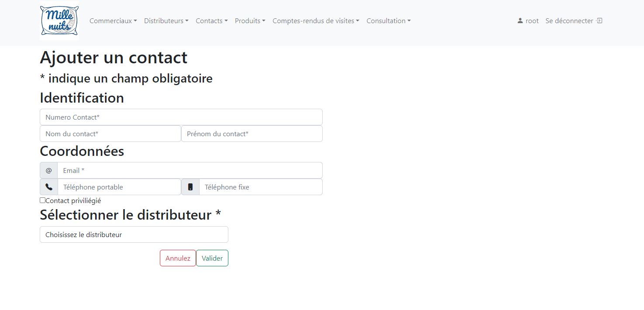
Task: Click the Se déconnecter link
Action: click(x=569, y=21)
